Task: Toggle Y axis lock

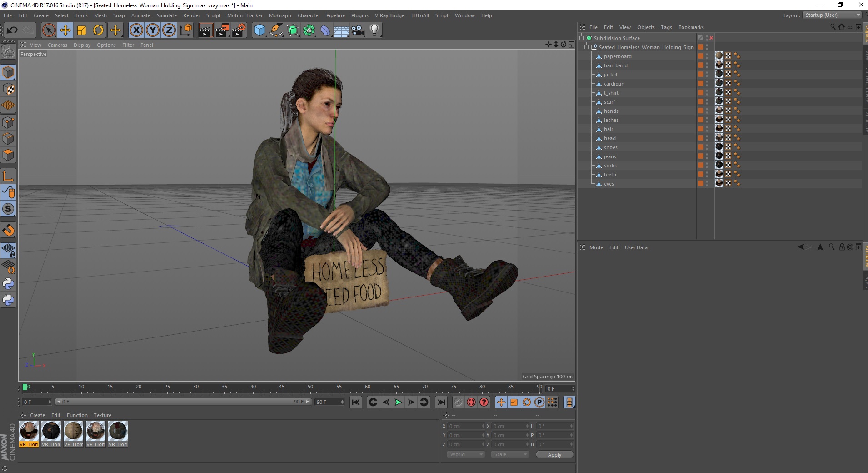Action: (153, 30)
